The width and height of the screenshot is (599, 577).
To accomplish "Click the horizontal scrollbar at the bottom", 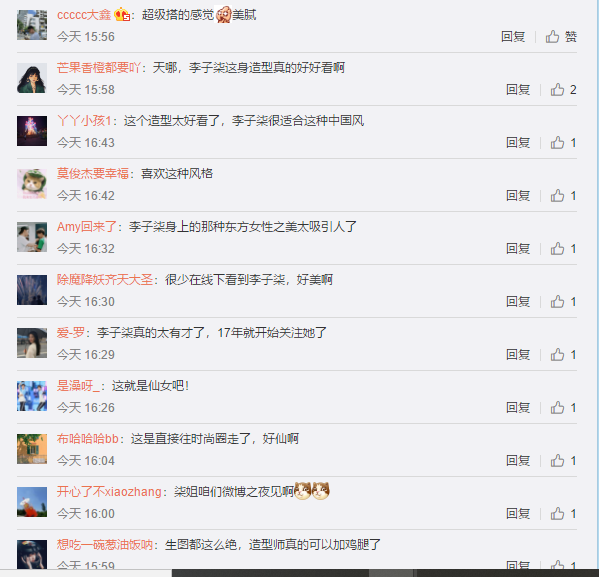I will point(385,573).
